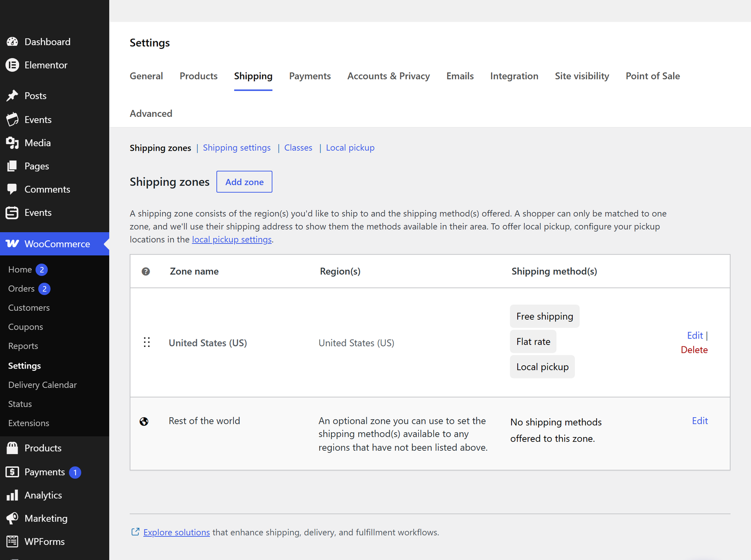Open the Payments settings tab

point(310,76)
